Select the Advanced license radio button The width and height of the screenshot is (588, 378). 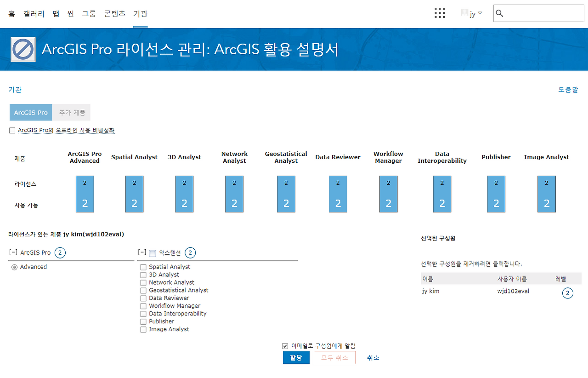(14, 267)
